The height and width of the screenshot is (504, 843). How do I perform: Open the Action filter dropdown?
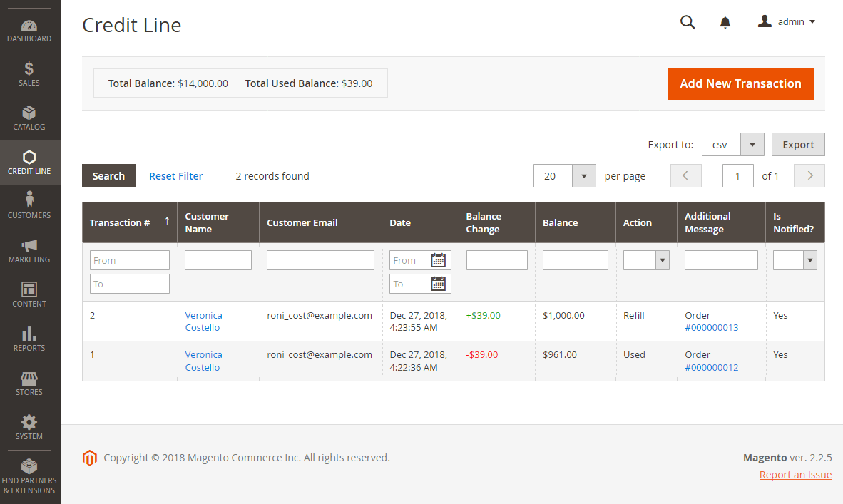pos(663,260)
